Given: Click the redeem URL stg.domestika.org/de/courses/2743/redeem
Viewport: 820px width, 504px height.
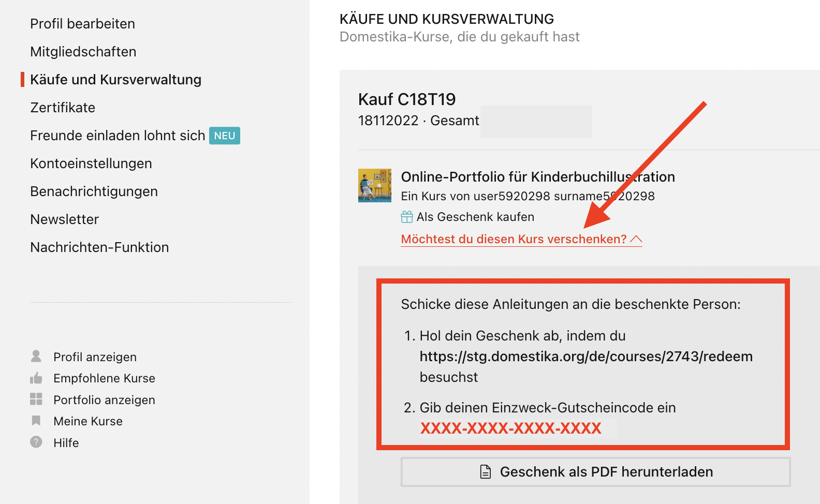Looking at the screenshot, I should [x=586, y=357].
